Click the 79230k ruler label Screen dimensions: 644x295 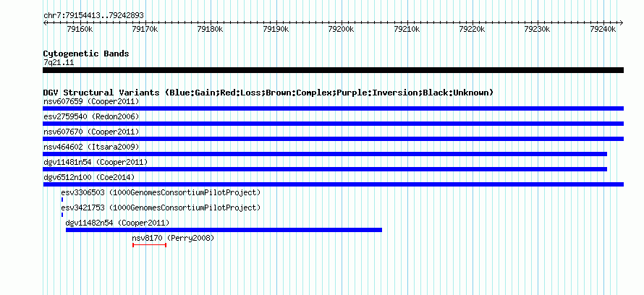tap(537, 29)
